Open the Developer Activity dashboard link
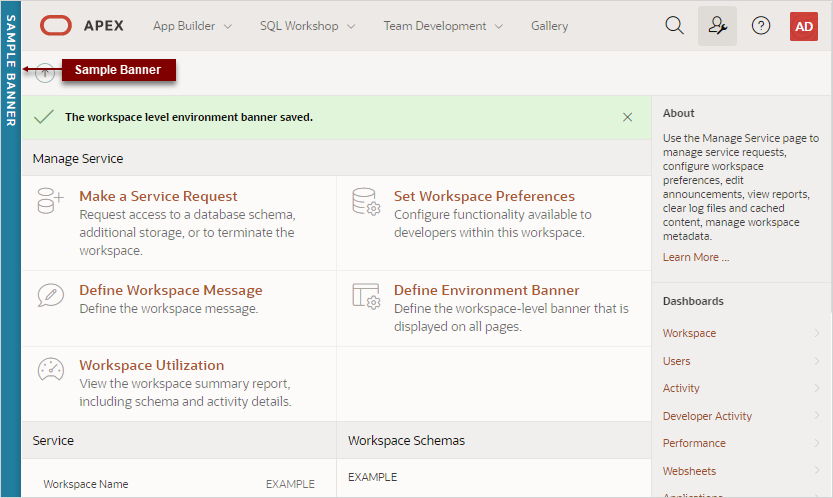 (707, 416)
